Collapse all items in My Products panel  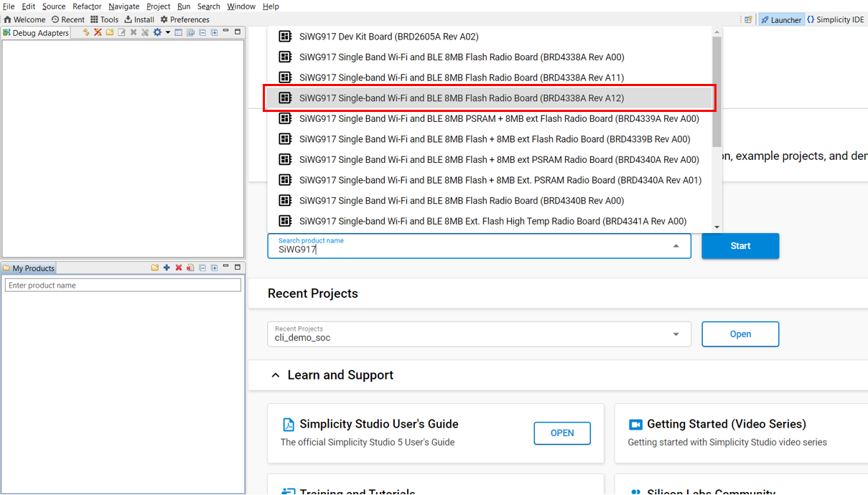coord(202,268)
